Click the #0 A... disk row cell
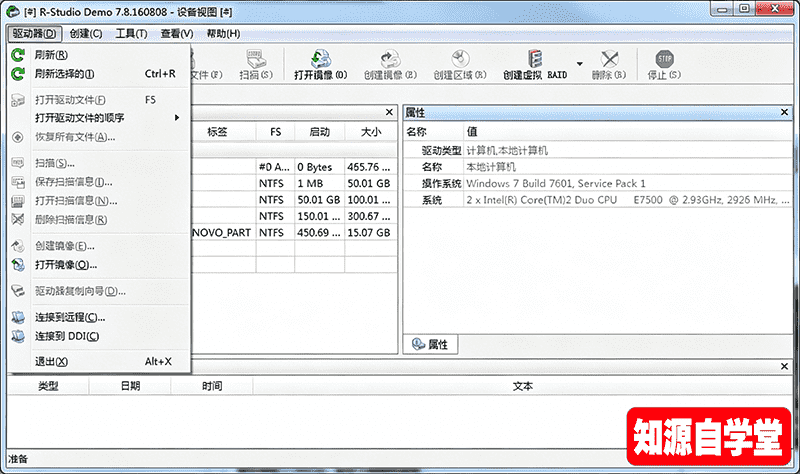Viewport: 800px width, 474px height. click(x=274, y=167)
